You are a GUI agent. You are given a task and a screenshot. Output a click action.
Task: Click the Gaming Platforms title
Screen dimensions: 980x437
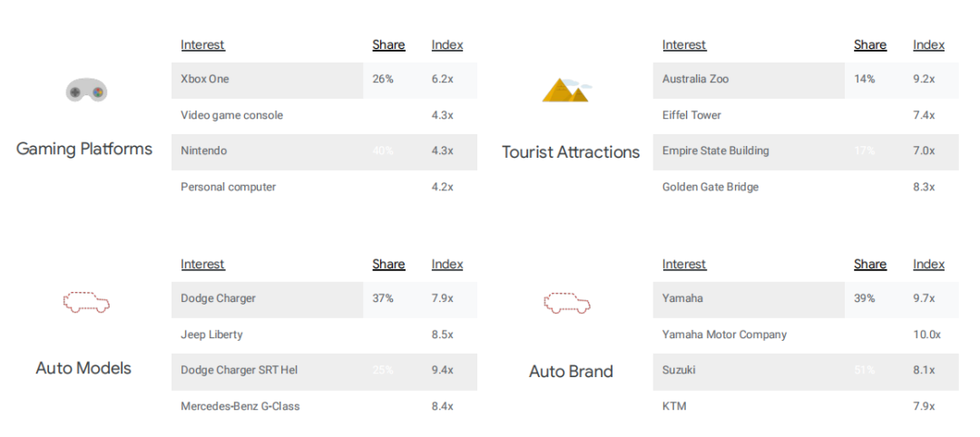tap(84, 150)
